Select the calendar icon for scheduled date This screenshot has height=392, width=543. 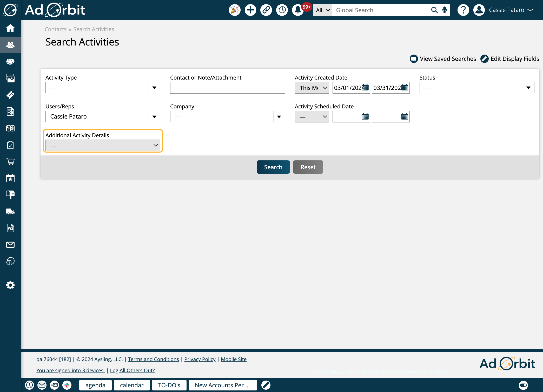tap(365, 116)
